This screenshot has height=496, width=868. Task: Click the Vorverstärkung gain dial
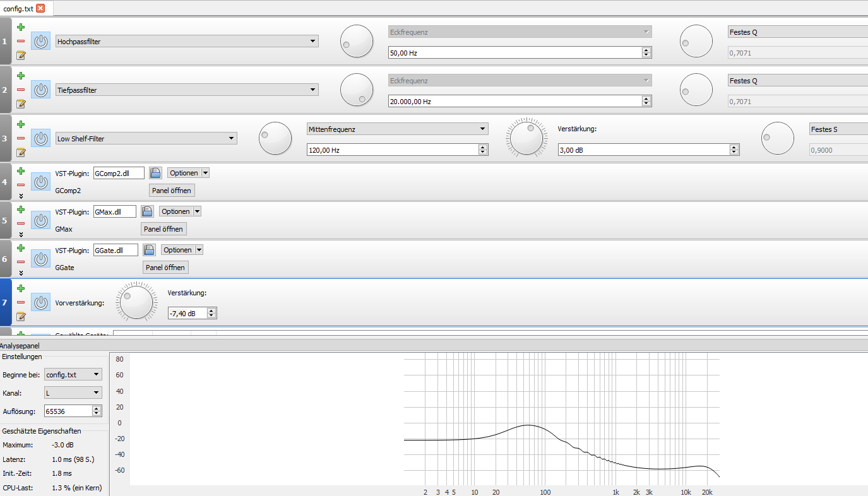136,302
